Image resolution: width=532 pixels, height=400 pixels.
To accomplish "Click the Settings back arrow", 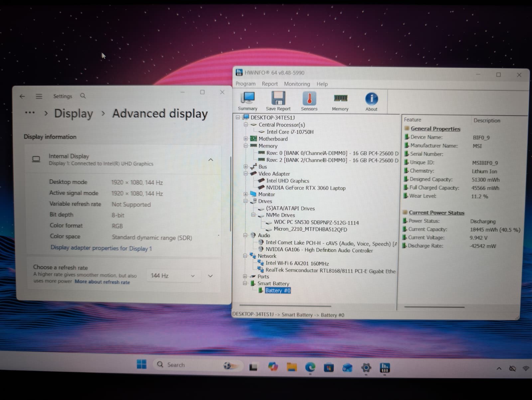I will 22,96.
